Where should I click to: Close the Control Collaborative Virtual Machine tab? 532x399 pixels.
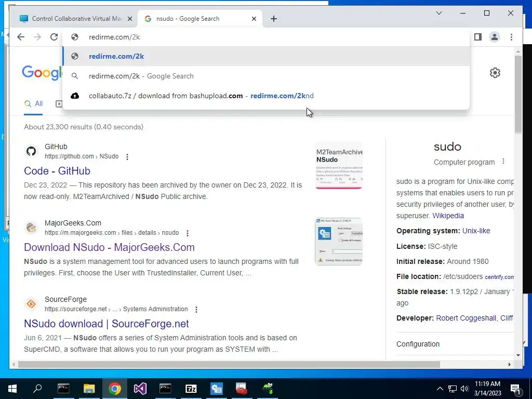(129, 19)
